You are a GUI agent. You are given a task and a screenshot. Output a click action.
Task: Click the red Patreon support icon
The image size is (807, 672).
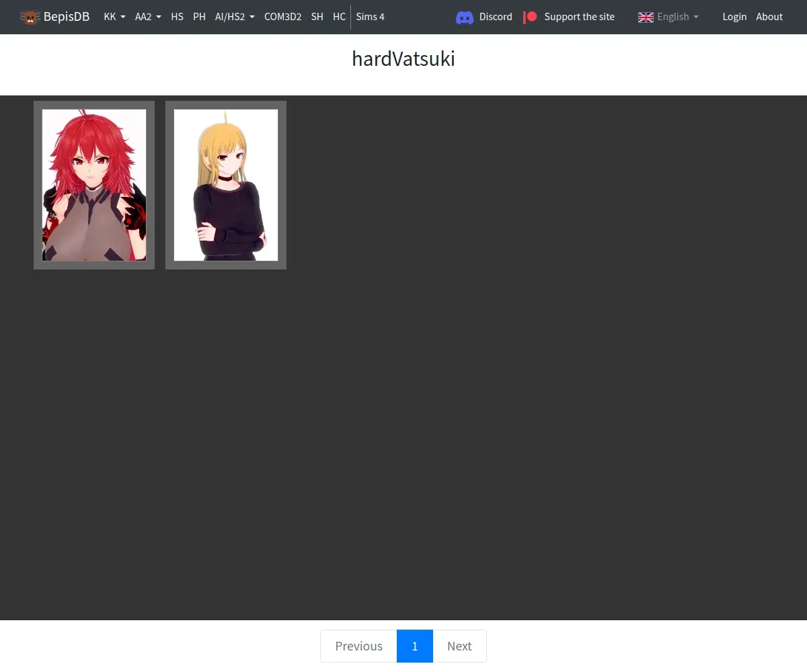[530, 17]
